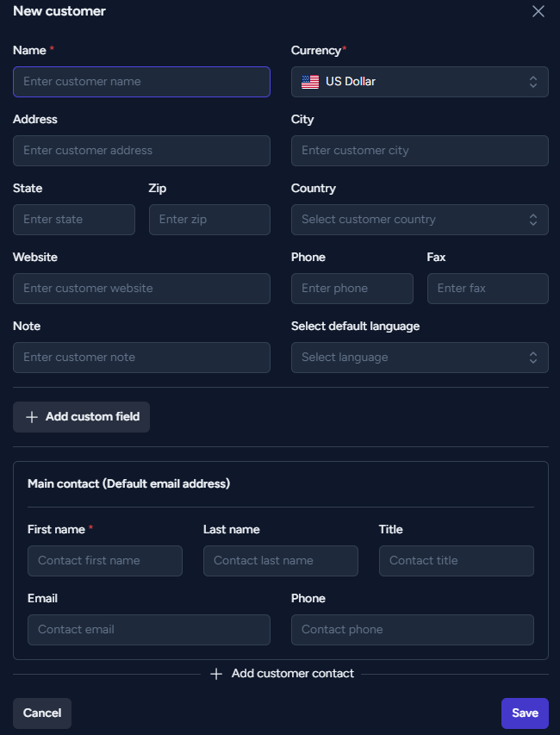
Task: Focus the customer website field
Action: [x=141, y=289]
